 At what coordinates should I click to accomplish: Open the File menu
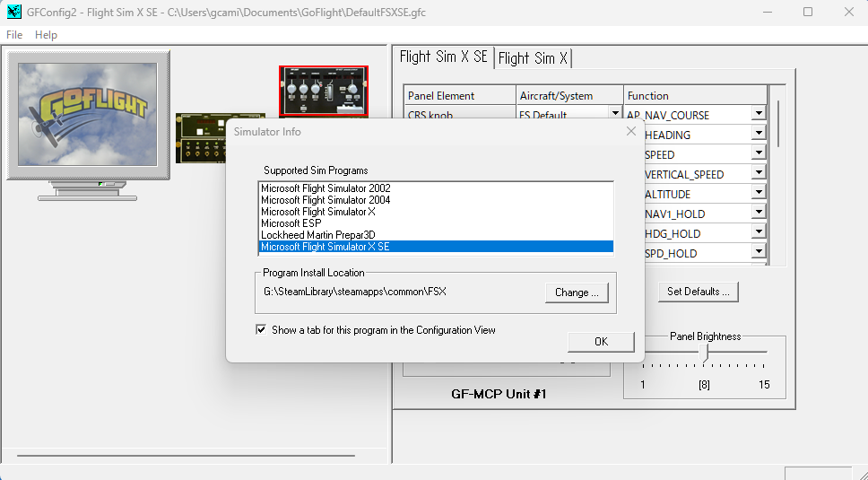coord(14,35)
